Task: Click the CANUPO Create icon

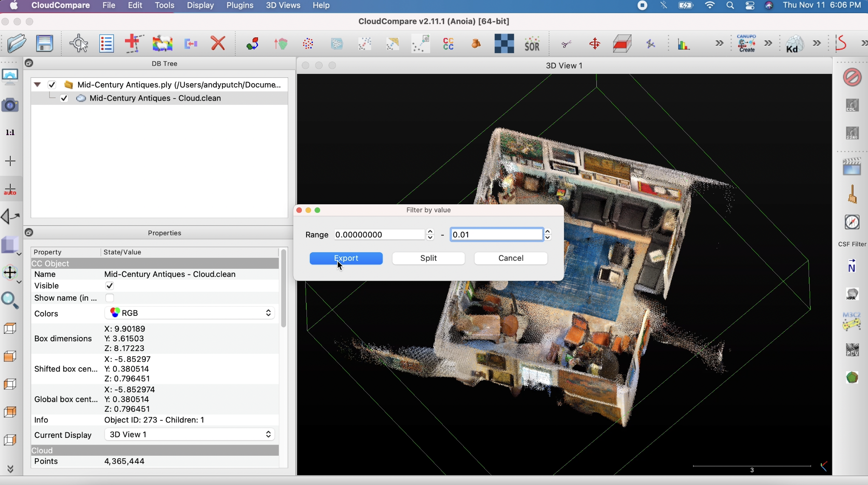Action: click(746, 43)
